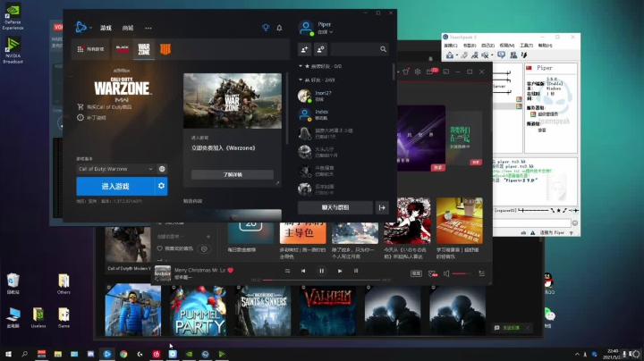This screenshot has height=361, width=644.
Task: Mute the music player speaker icon
Action: (446, 273)
